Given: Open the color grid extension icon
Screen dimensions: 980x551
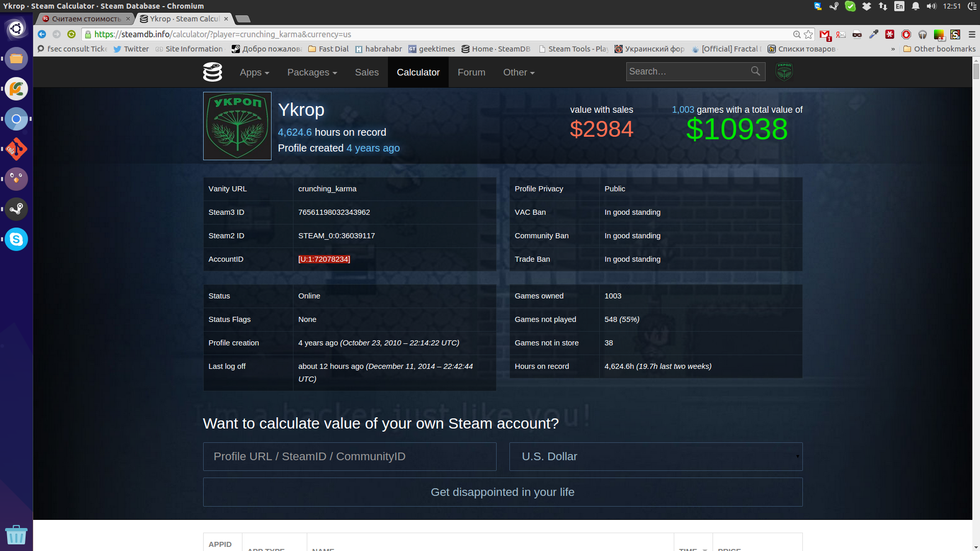Looking at the screenshot, I should click(939, 35).
